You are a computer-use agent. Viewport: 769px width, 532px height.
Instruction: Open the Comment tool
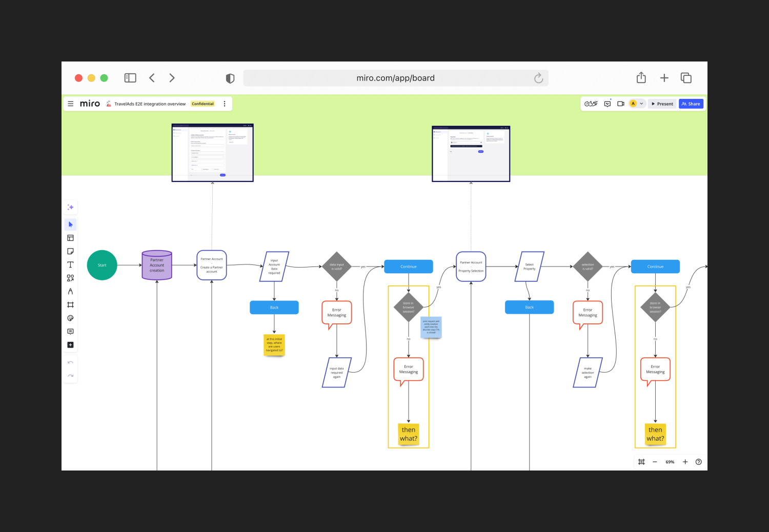[x=70, y=331]
